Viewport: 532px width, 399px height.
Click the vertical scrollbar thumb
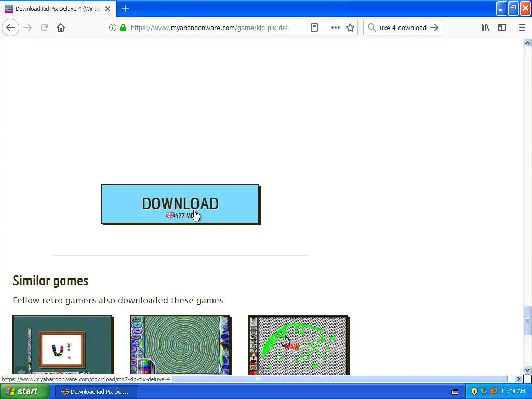(x=527, y=320)
